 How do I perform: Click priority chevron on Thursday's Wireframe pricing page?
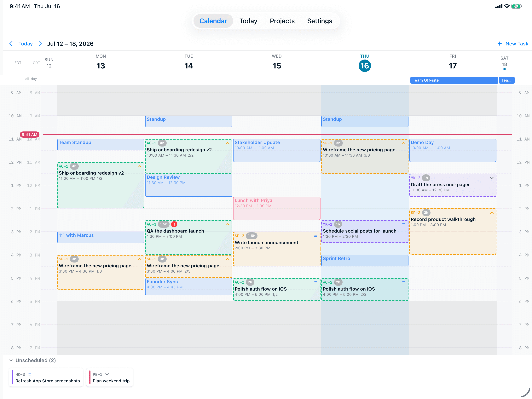pyautogui.click(x=404, y=143)
